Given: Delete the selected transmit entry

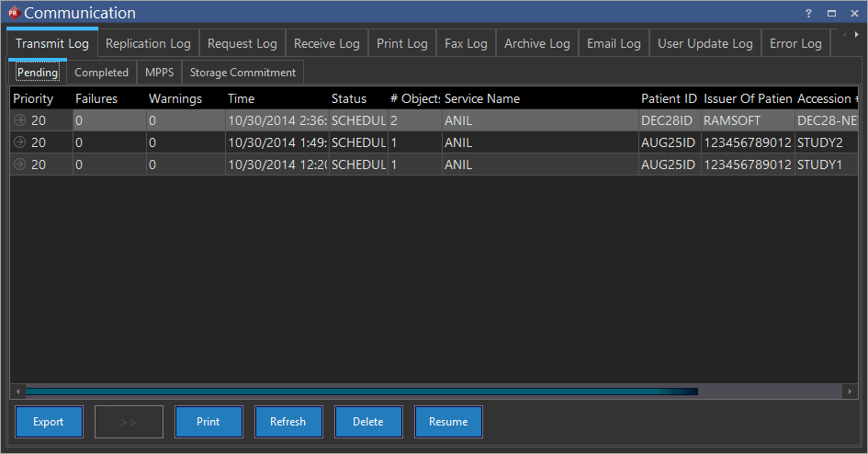Looking at the screenshot, I should click(x=367, y=422).
